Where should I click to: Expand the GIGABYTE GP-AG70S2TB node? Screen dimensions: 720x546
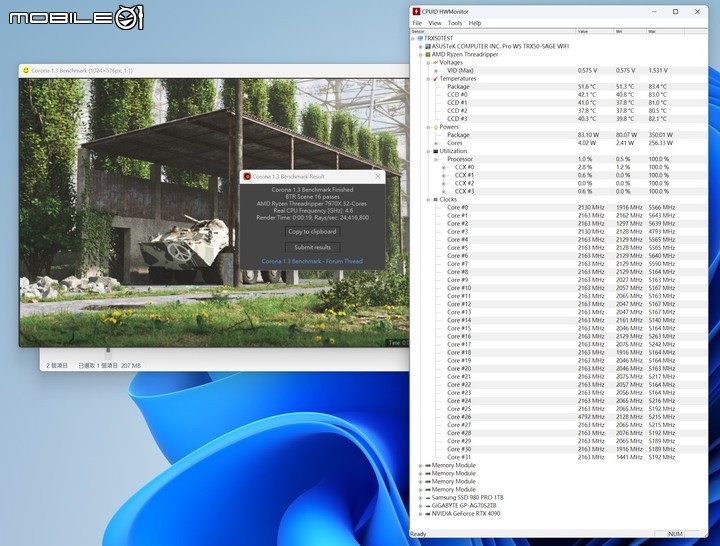420,506
